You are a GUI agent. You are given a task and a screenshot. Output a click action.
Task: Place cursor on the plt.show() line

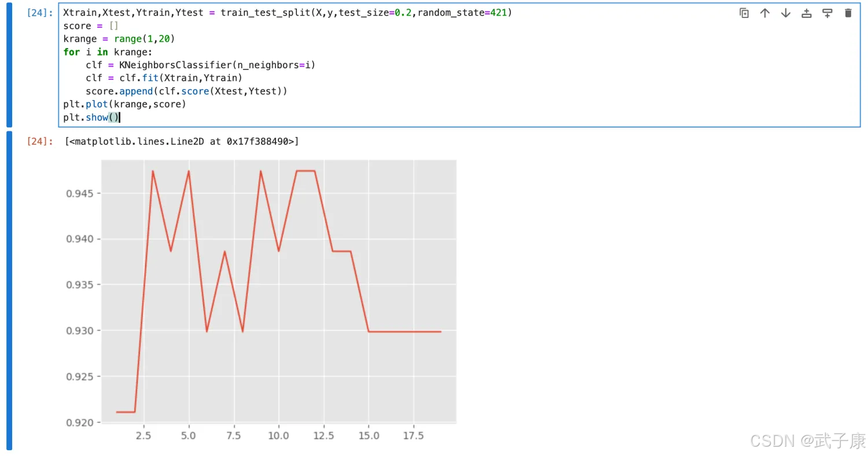click(x=91, y=117)
